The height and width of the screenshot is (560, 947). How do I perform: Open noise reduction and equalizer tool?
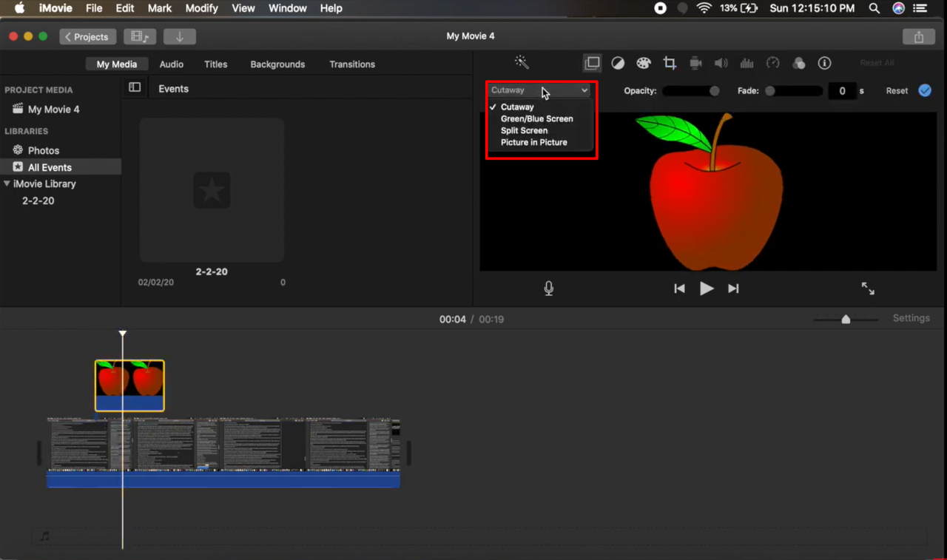coord(747,64)
